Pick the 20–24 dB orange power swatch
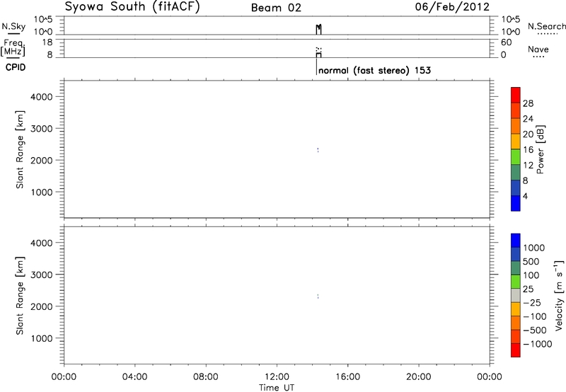The image size is (566, 392). coord(516,126)
